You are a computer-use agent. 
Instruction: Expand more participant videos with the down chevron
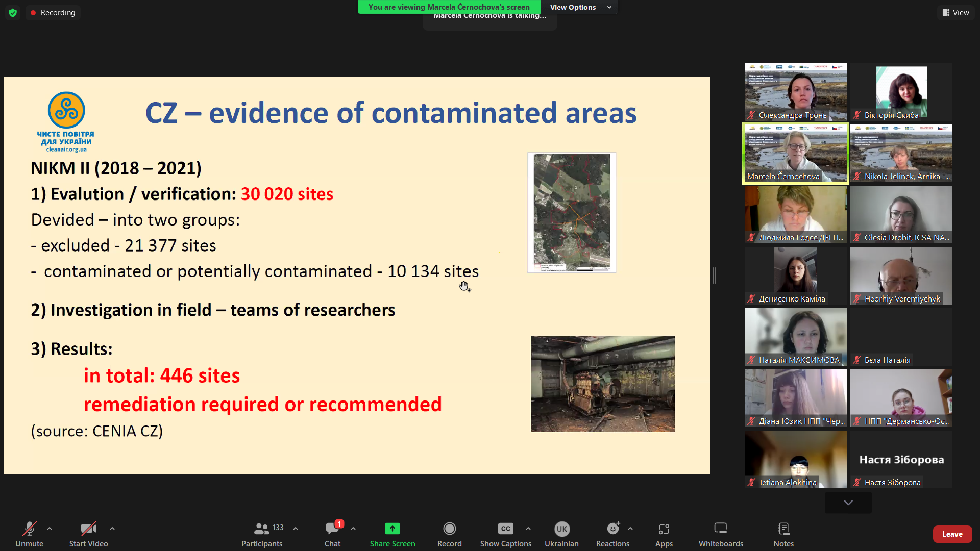pos(848,503)
